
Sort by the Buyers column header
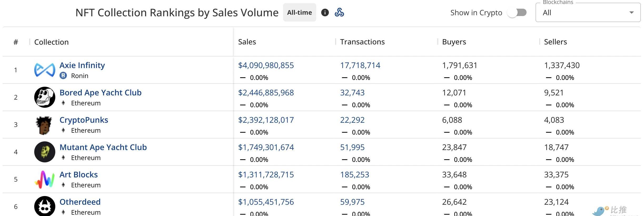pos(454,42)
